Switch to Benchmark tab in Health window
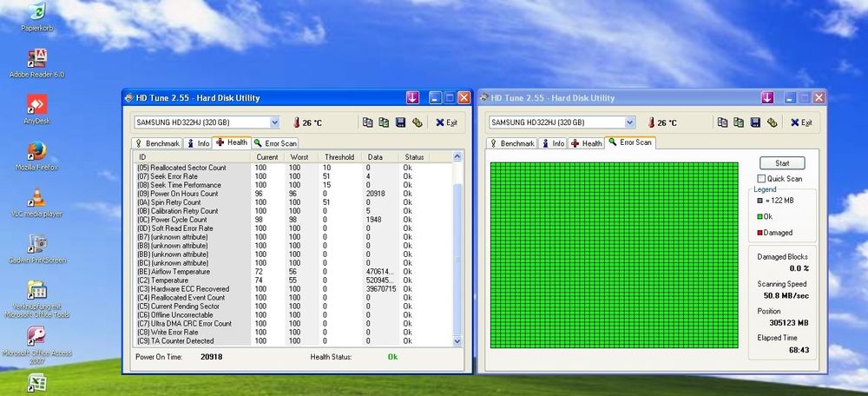Viewport: 868px width, 396px height. click(x=157, y=143)
